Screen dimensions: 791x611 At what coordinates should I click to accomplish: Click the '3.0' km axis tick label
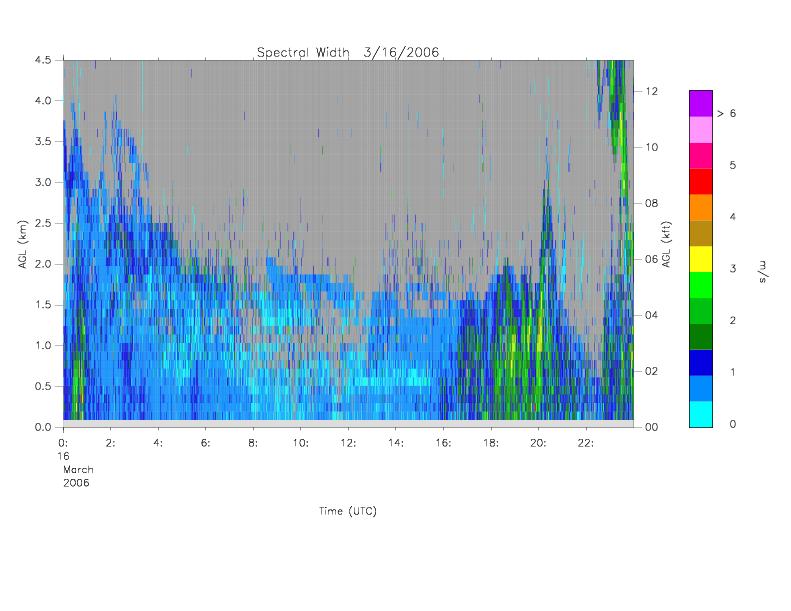[x=43, y=182]
